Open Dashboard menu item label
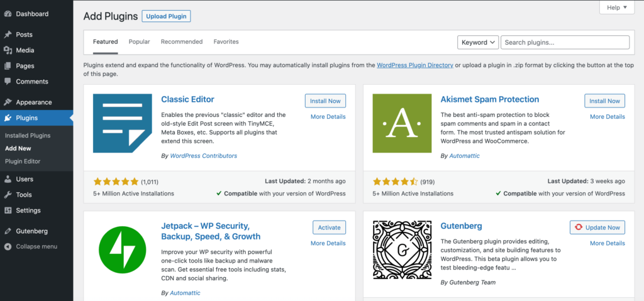Image resolution: width=644 pixels, height=301 pixels. point(32,14)
